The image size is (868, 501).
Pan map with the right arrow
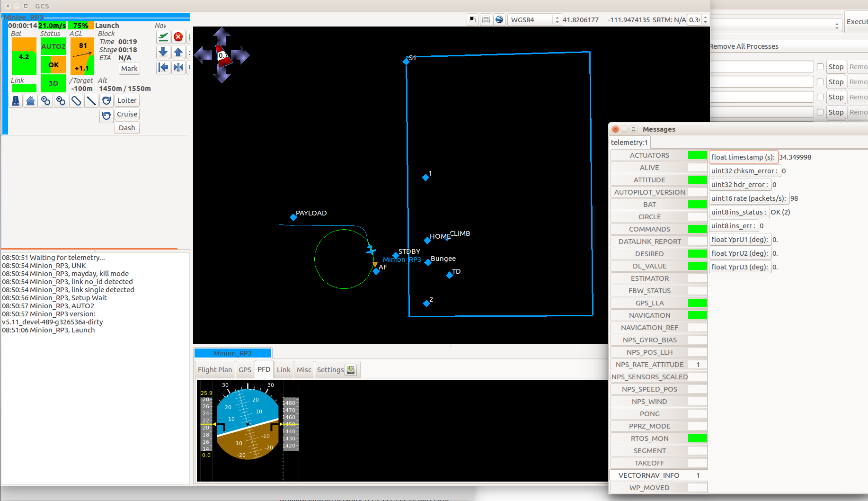click(241, 55)
